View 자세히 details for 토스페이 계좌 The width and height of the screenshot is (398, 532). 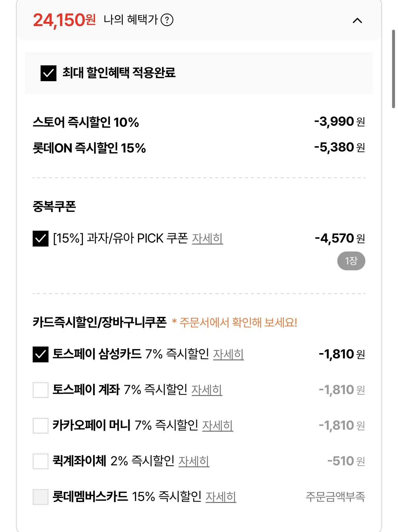coord(207,390)
